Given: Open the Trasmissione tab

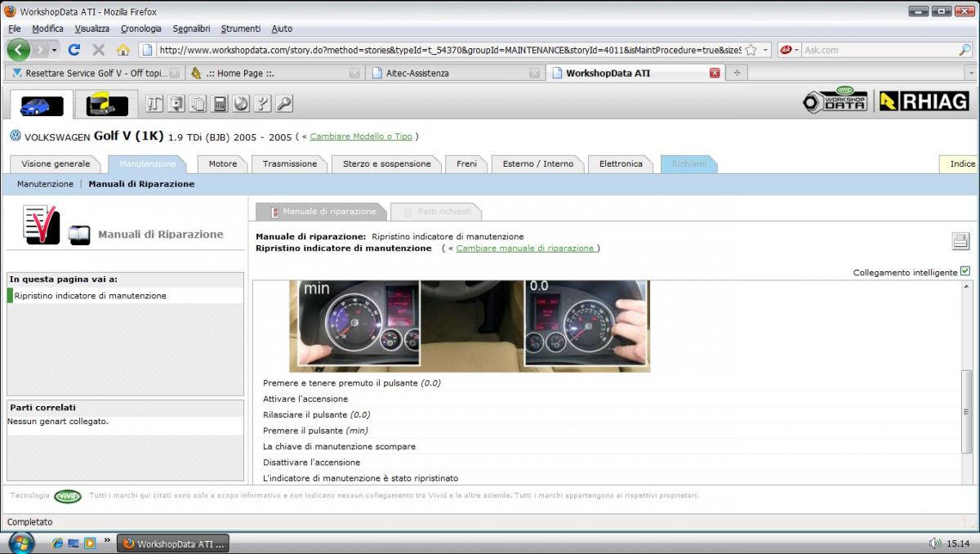Looking at the screenshot, I should pyautogui.click(x=290, y=163).
